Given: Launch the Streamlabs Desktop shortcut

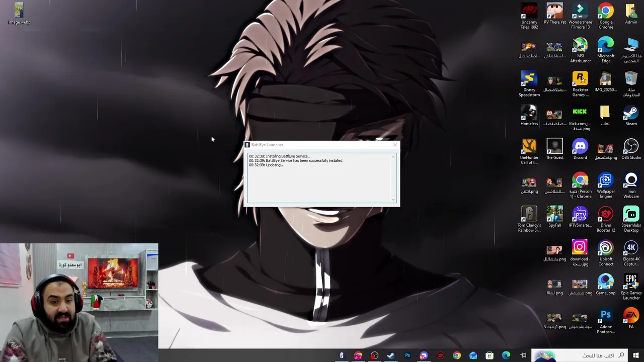Looking at the screenshot, I should (x=631, y=219).
